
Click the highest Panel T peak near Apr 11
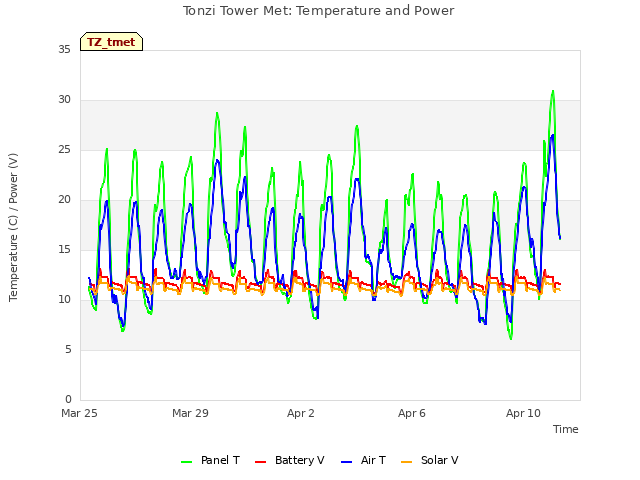pos(553,91)
